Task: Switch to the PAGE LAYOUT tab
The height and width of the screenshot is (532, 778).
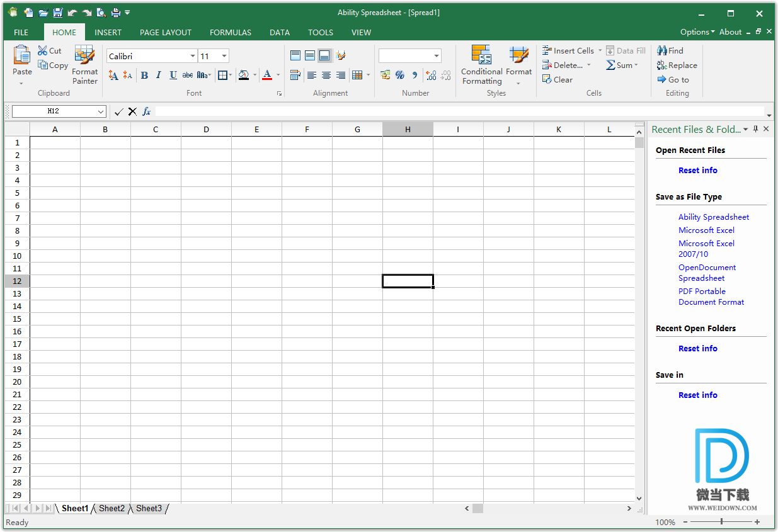Action: pyautogui.click(x=166, y=33)
